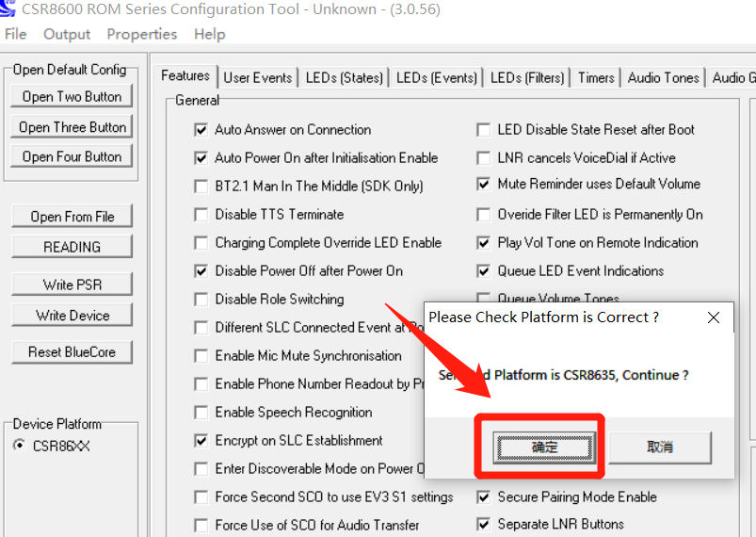The image size is (756, 537).
Task: Switch to the User Events tab
Action: tap(258, 77)
